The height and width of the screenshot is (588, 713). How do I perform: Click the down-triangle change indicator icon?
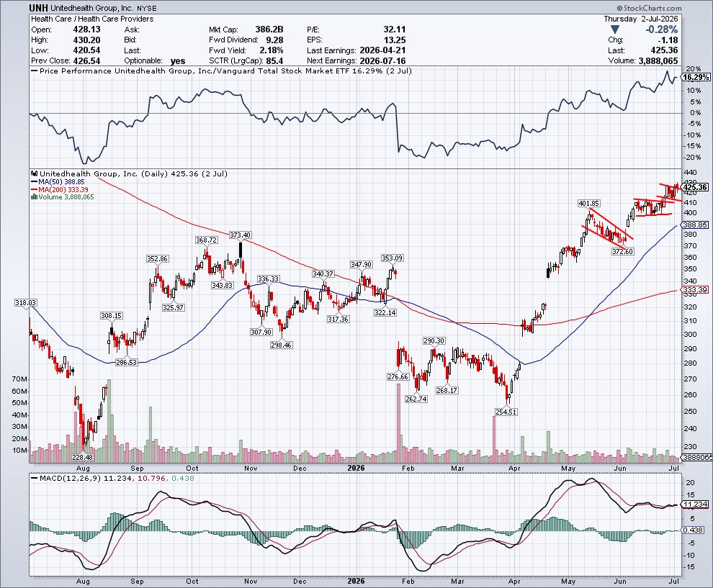click(615, 30)
